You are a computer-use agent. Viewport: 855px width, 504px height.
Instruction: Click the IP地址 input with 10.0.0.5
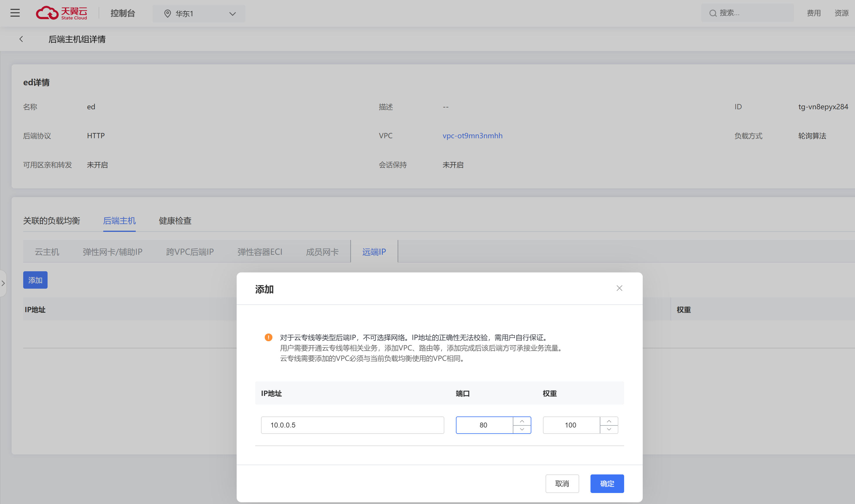point(352,425)
